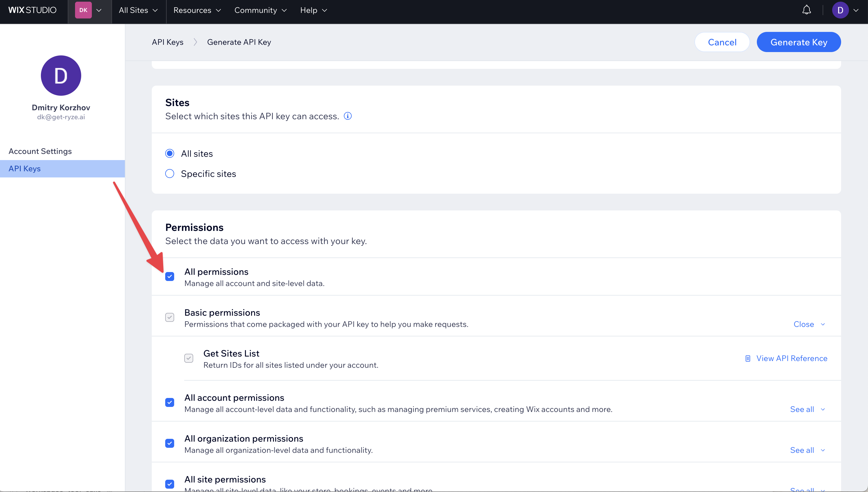Viewport: 868px width, 492px height.
Task: Click the All sites label text
Action: click(x=197, y=154)
